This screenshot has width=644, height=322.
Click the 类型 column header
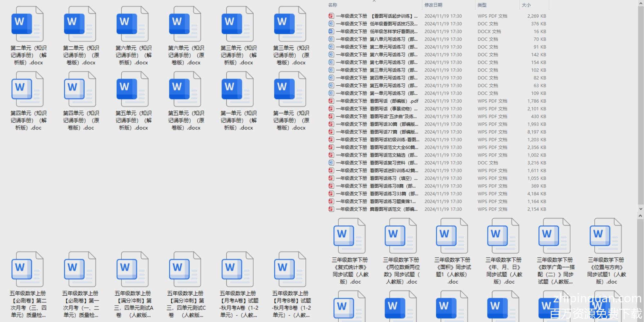pyautogui.click(x=482, y=5)
